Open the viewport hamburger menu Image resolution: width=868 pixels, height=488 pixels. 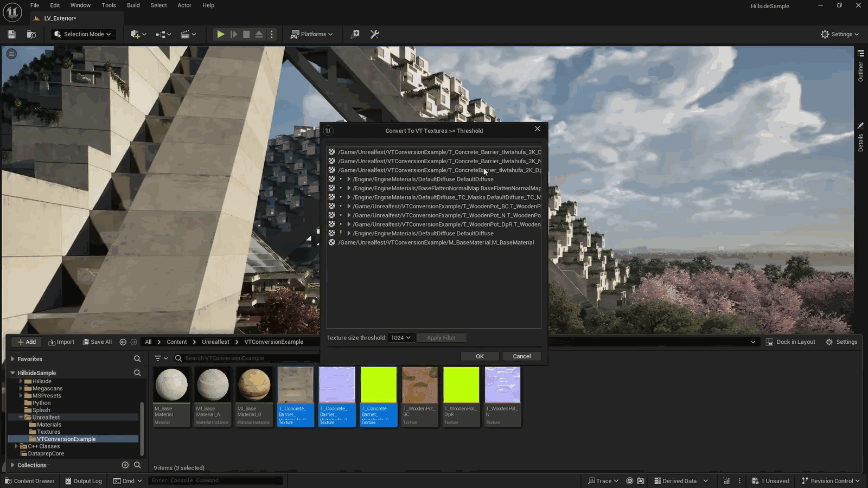click(x=11, y=54)
